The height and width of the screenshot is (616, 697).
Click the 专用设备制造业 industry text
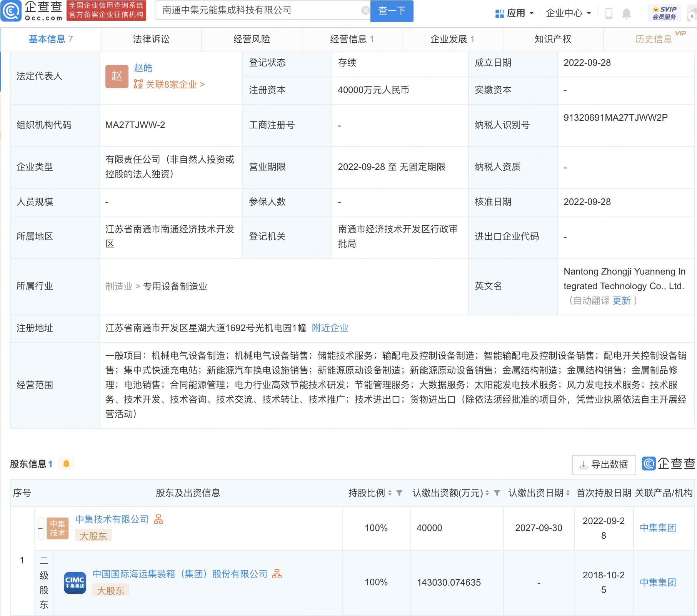175,286
